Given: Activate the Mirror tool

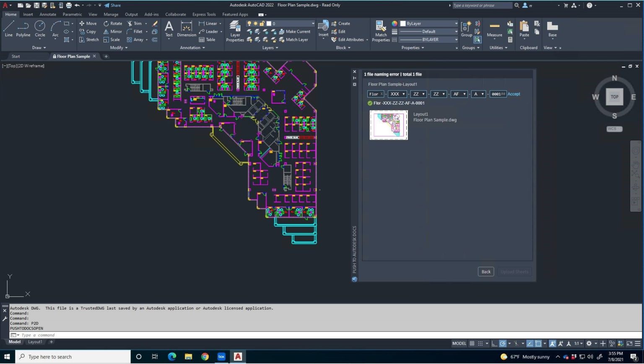Looking at the screenshot, I should click(x=113, y=31).
